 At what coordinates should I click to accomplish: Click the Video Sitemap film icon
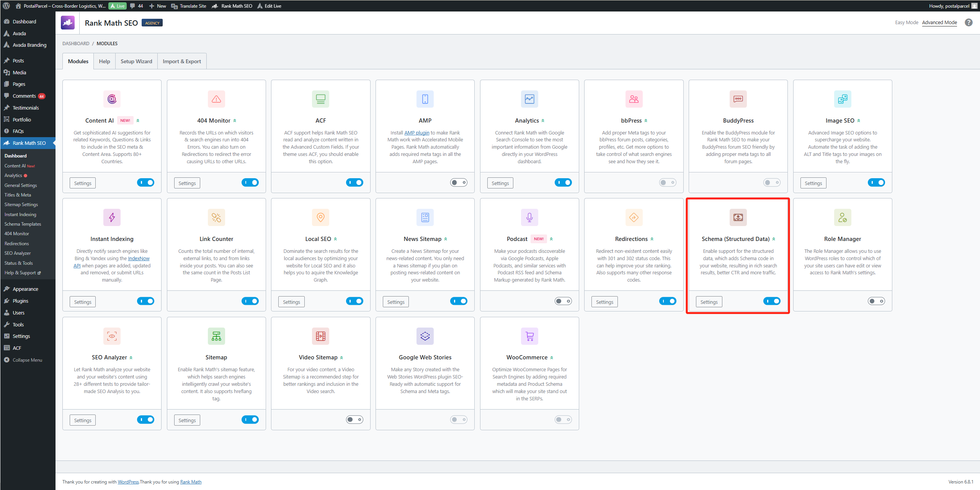320,336
